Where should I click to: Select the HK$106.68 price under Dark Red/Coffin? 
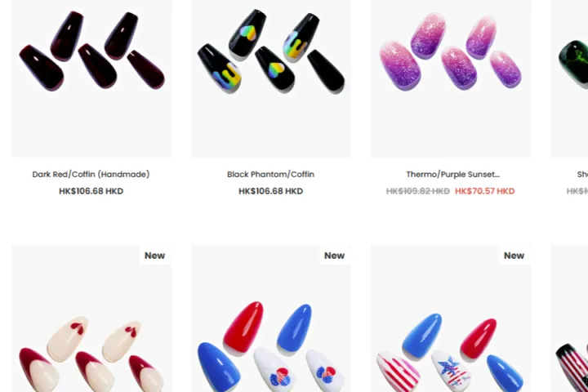(91, 191)
